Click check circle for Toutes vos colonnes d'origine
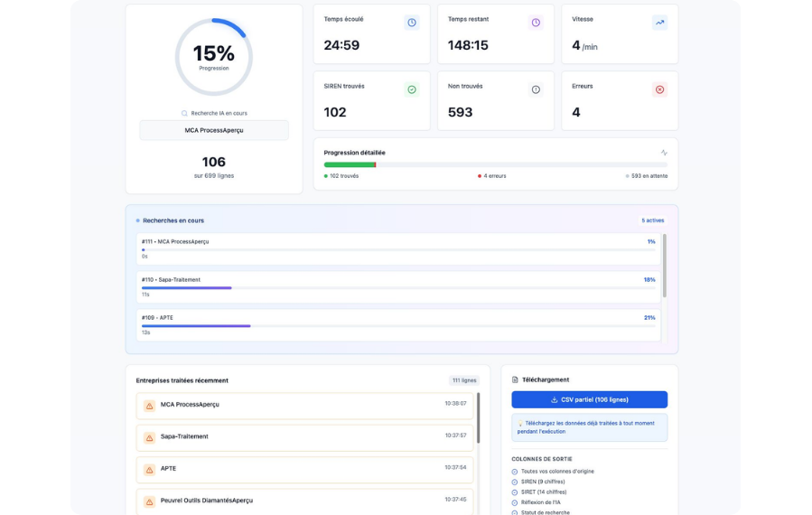Screen dimensions: 812x515 click(515, 472)
